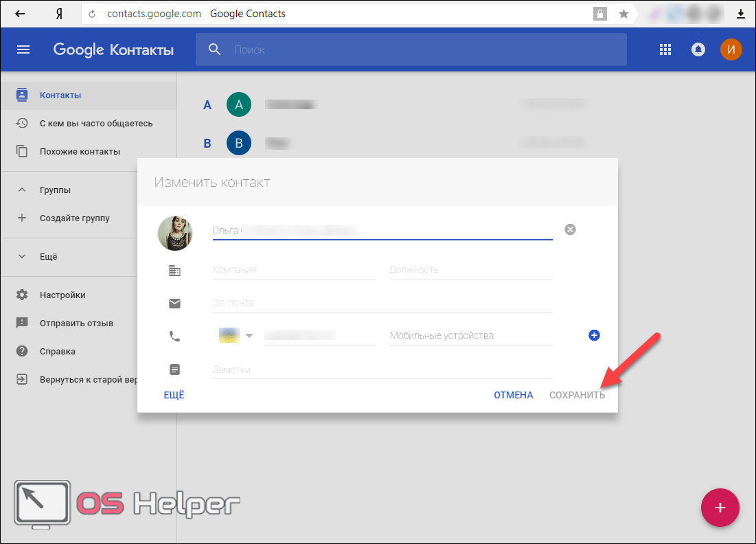Open Похожие контакты in the sidebar
Image resolution: width=756 pixels, height=544 pixels.
(80, 152)
